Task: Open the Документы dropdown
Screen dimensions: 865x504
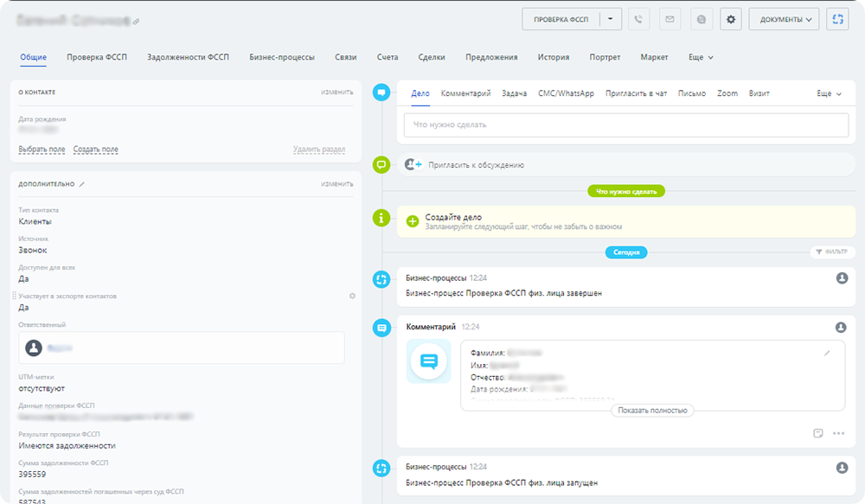Action: 785,19
